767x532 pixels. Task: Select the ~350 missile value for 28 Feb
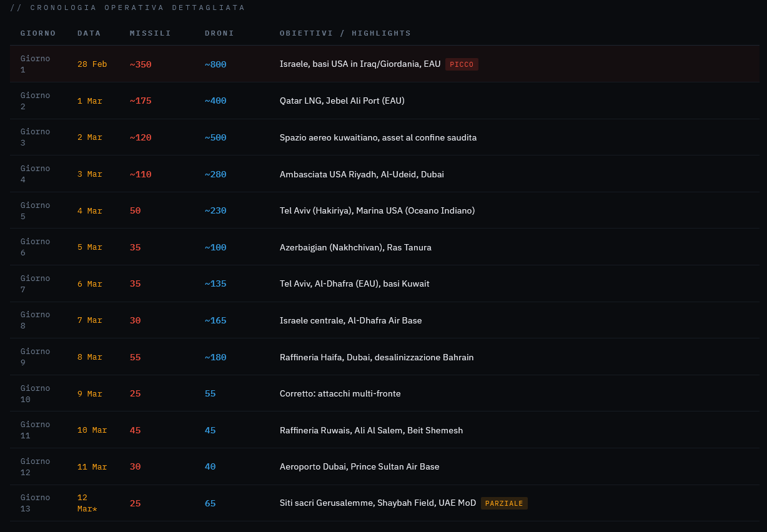click(141, 64)
